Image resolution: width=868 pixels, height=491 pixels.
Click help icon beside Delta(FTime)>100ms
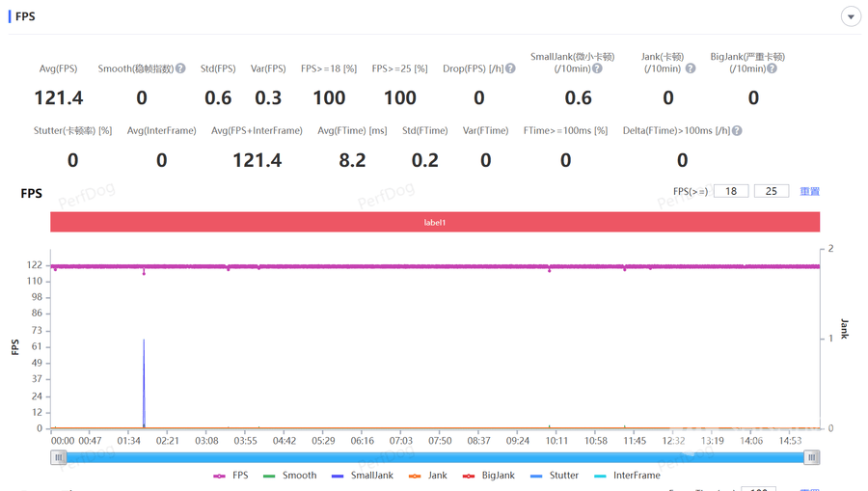coord(737,131)
